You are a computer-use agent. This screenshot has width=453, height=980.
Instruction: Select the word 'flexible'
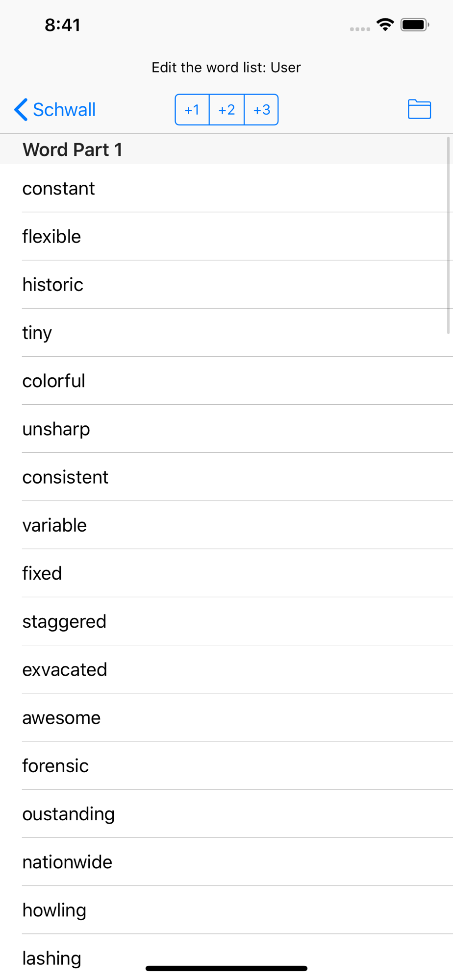[x=226, y=236]
